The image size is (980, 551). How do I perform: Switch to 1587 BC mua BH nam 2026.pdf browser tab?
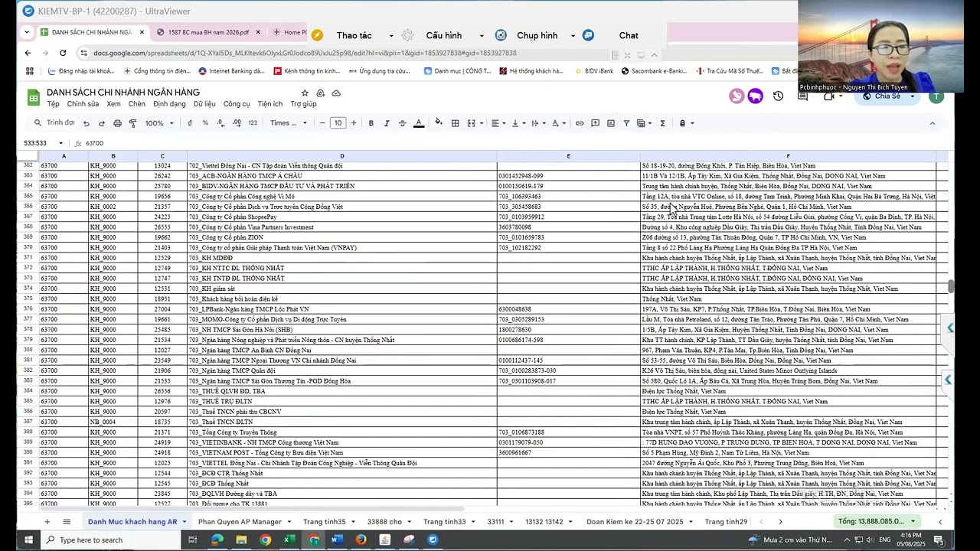pos(207,32)
